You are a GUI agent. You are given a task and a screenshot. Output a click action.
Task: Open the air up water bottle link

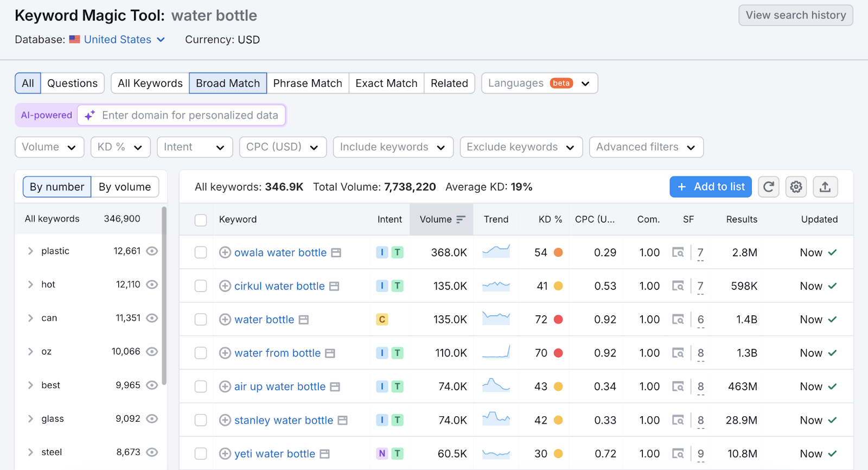(280, 386)
